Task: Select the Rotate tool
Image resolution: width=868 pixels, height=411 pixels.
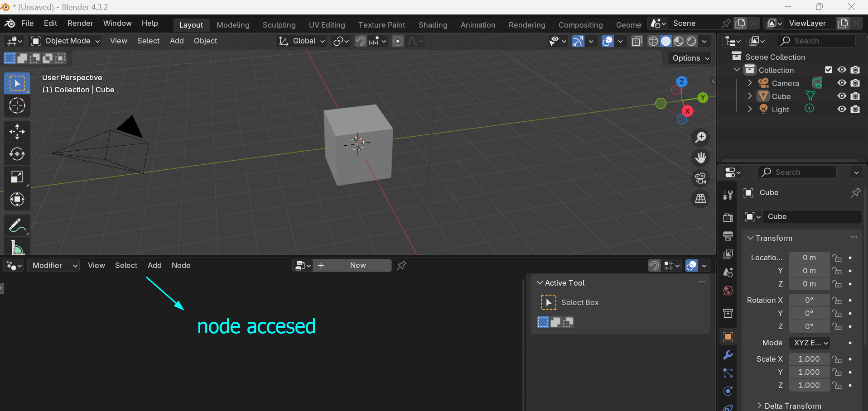Action: coord(17,154)
